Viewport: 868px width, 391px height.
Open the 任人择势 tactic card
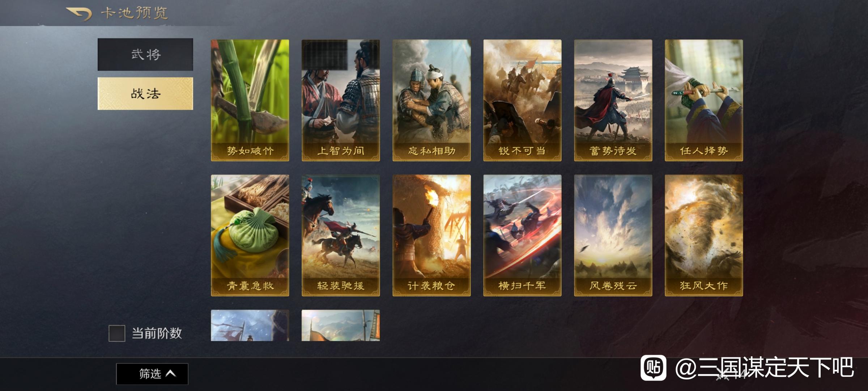coord(704,100)
